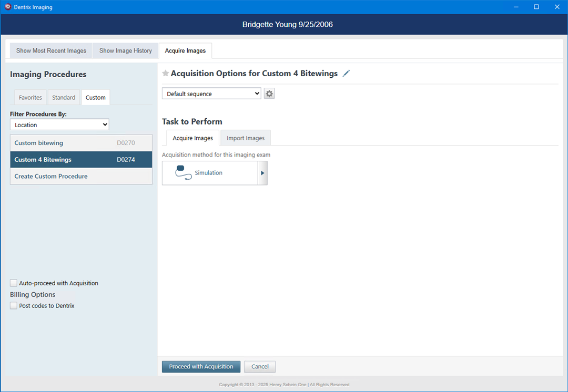The image size is (568, 392).
Task: Click the Simulation sensor device icon
Action: pyautogui.click(x=184, y=173)
